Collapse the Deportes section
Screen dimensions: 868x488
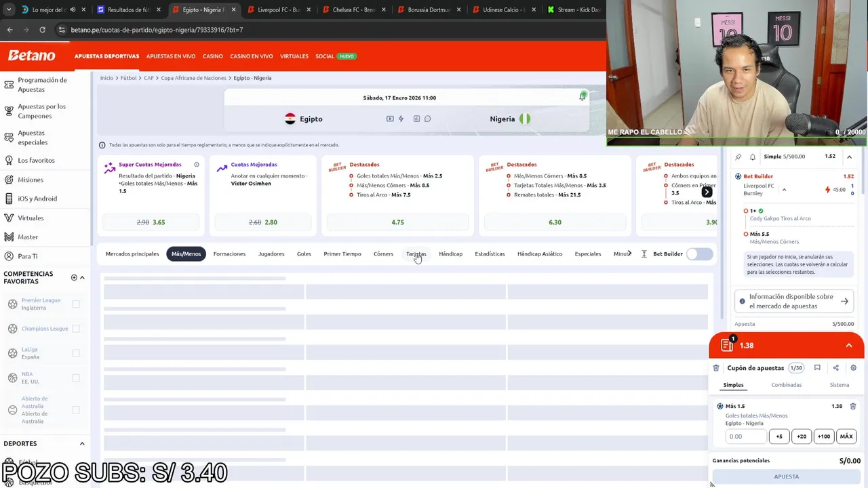click(82, 444)
